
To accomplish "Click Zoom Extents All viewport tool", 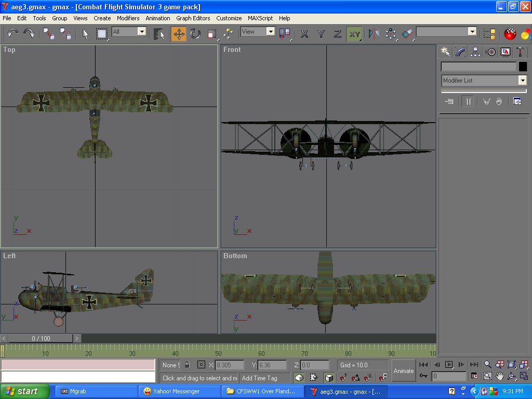I will point(524,364).
